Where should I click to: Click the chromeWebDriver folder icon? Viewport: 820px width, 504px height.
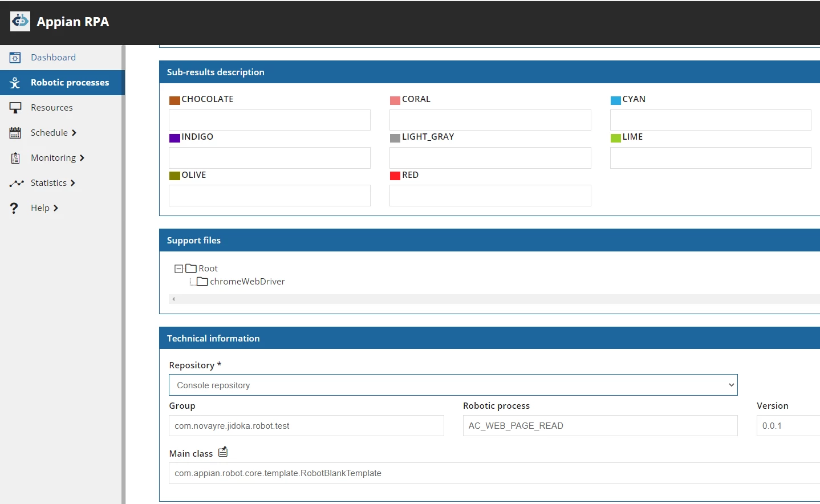[x=202, y=281]
